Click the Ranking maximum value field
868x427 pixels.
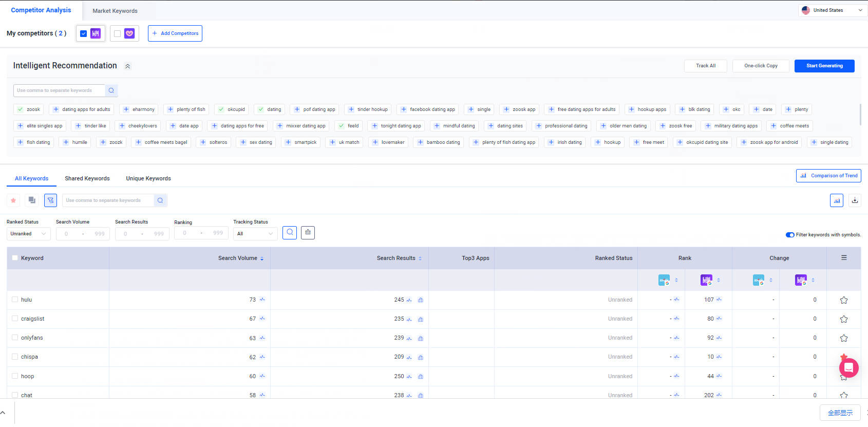click(218, 233)
